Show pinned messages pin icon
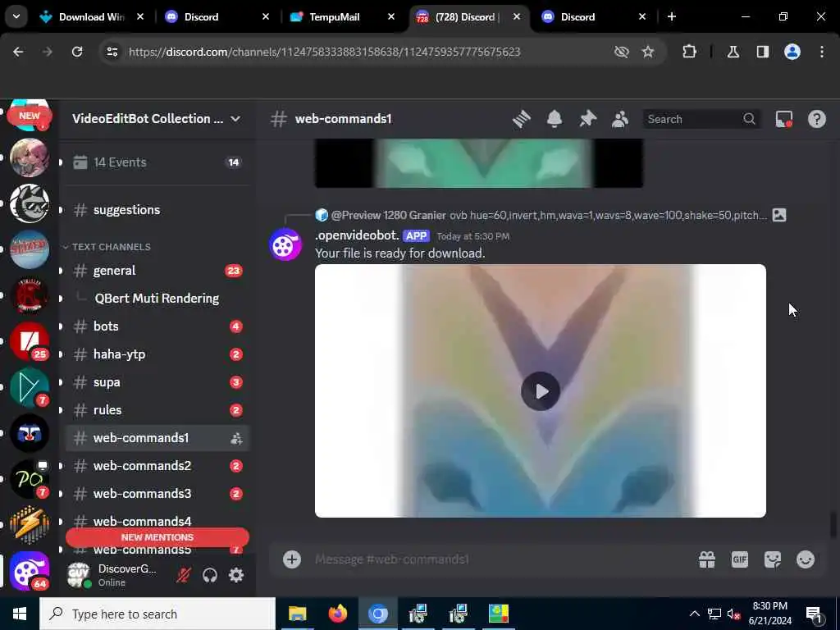The image size is (840, 630). (x=587, y=119)
